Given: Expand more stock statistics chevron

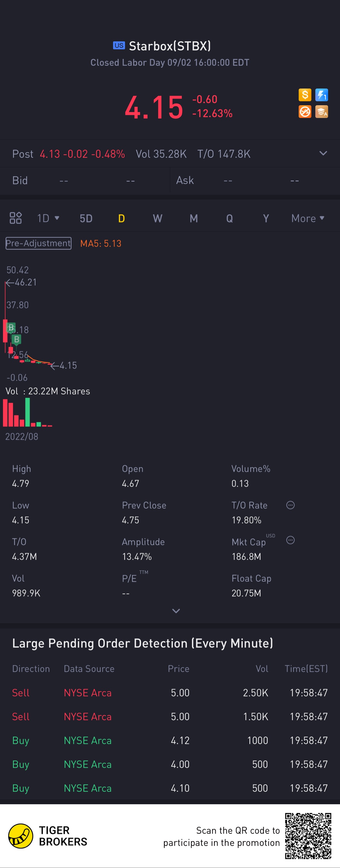Looking at the screenshot, I should [176, 611].
